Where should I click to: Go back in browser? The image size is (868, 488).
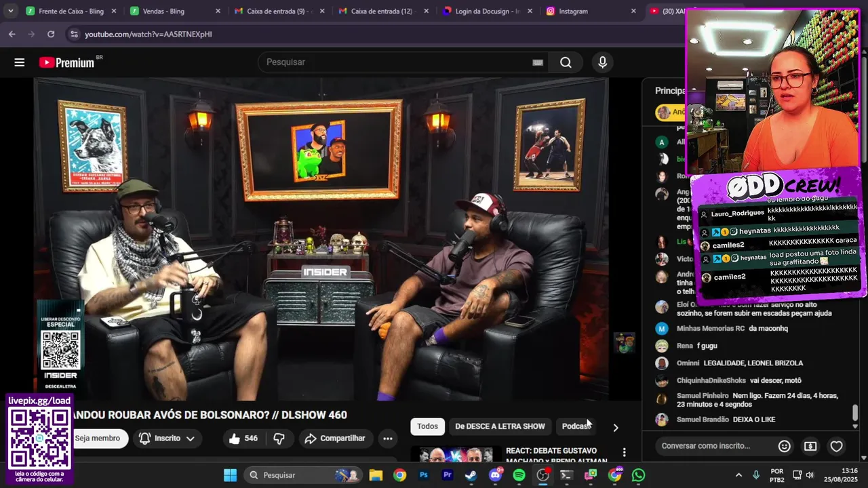tap(12, 34)
